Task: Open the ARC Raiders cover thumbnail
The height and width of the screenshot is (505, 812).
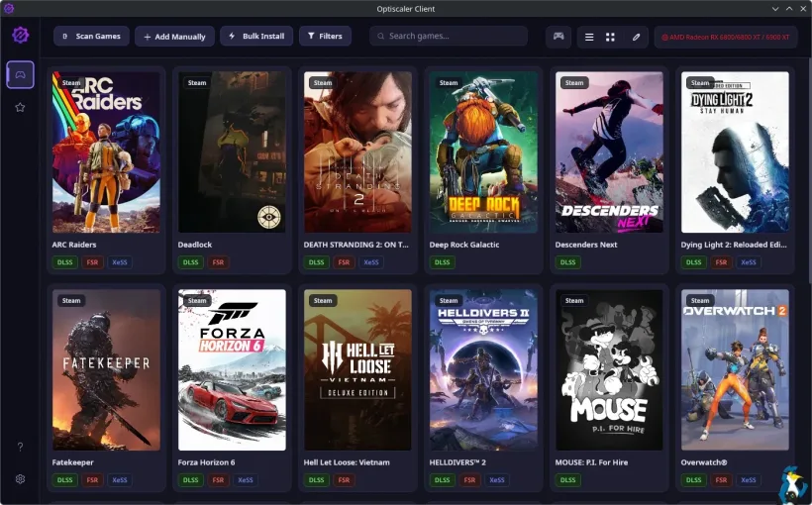Action: tap(106, 151)
